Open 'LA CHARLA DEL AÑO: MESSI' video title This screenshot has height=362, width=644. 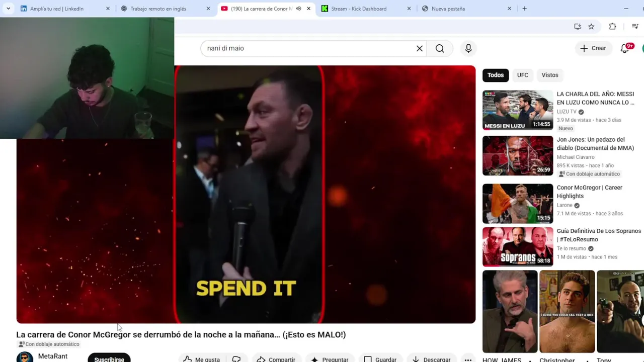[x=595, y=98]
